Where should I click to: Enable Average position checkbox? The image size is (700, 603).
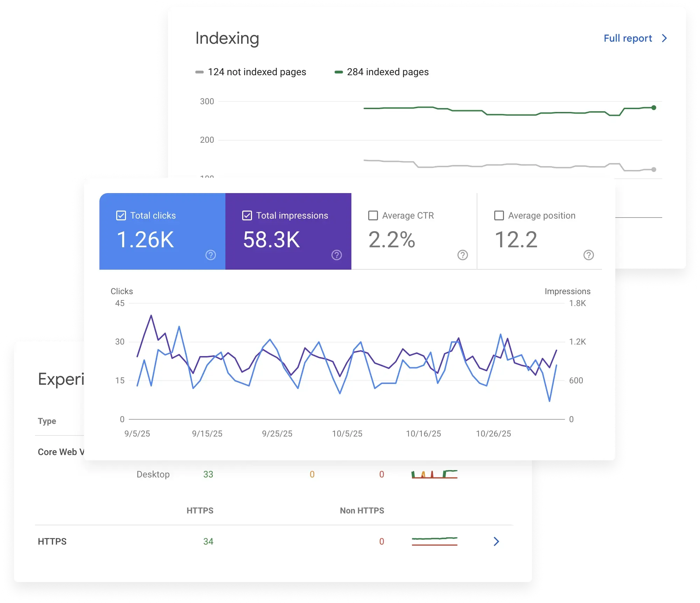[499, 215]
